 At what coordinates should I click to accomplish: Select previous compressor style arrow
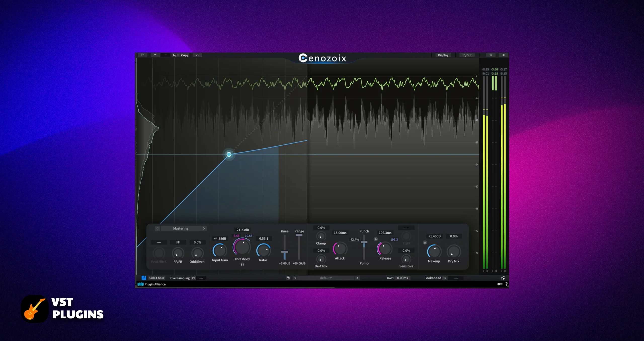coord(157,228)
